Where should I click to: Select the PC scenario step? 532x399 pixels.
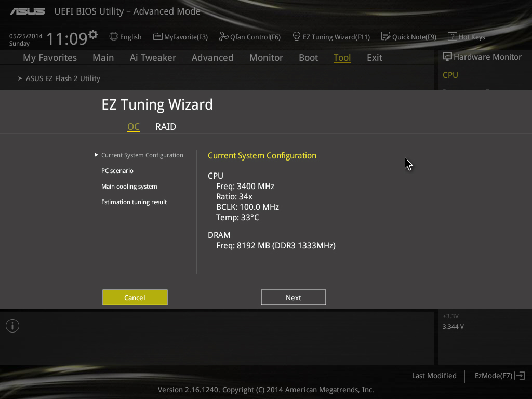point(117,170)
